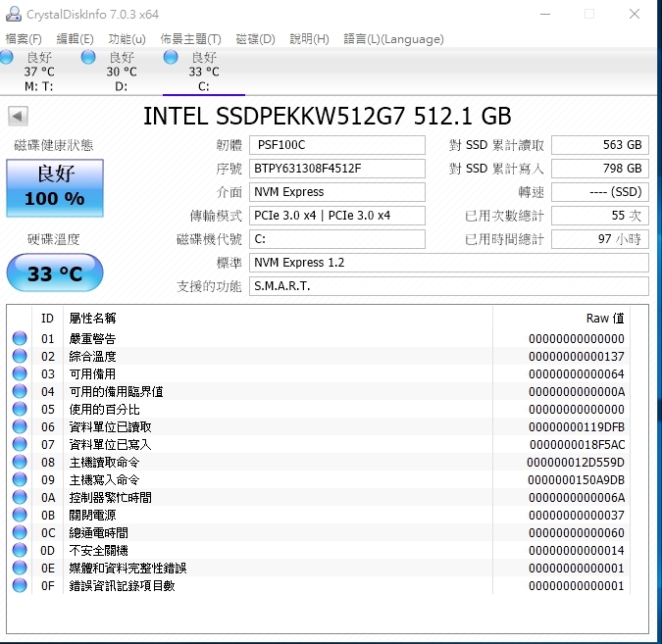The height and width of the screenshot is (644, 662).
Task: Click status orb for attribute 04 可用的備用臨界值
Action: 20,392
